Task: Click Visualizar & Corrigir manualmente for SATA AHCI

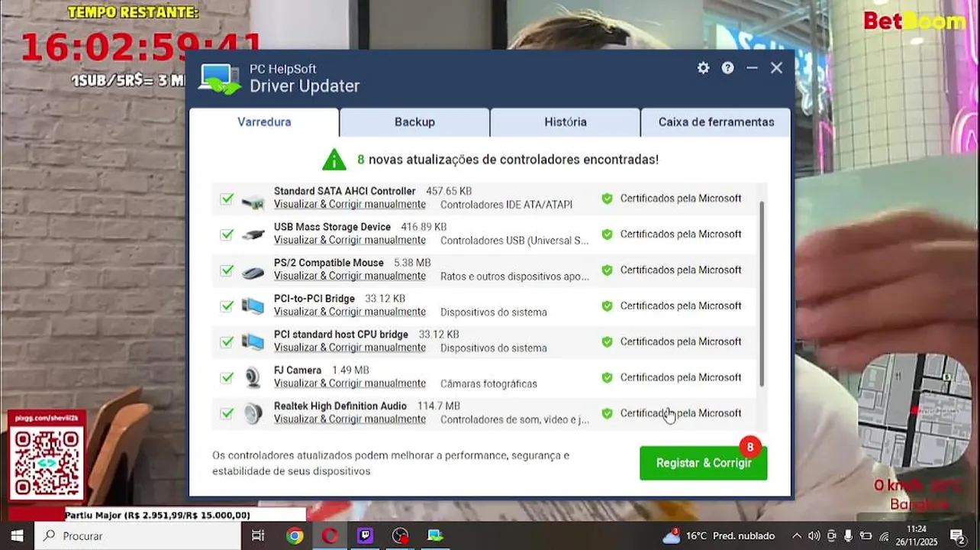Action: click(350, 205)
